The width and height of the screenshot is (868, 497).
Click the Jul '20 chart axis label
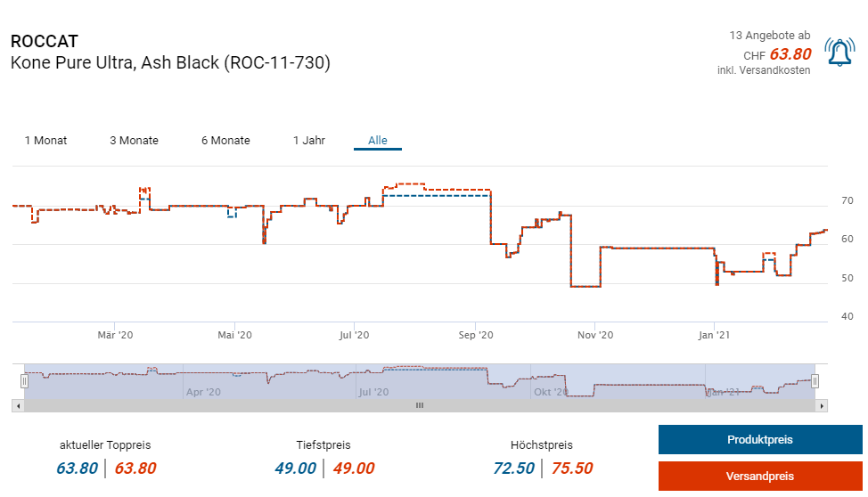355,335
